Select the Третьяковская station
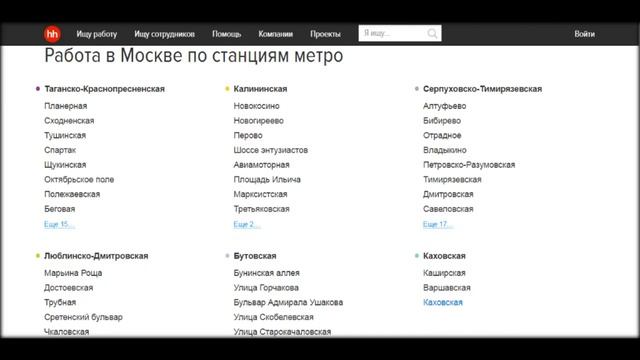640x360 pixels. [261, 209]
